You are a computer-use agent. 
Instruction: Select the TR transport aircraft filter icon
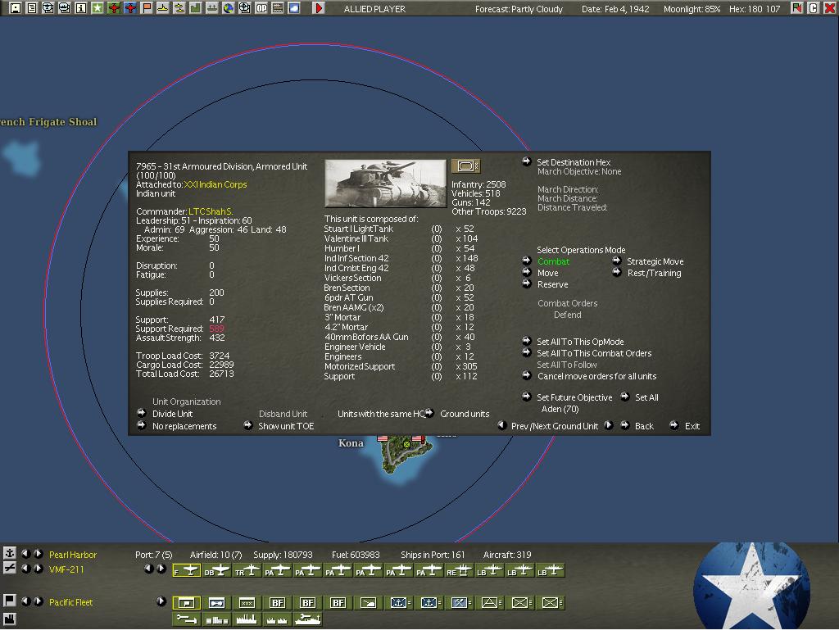coord(247,571)
